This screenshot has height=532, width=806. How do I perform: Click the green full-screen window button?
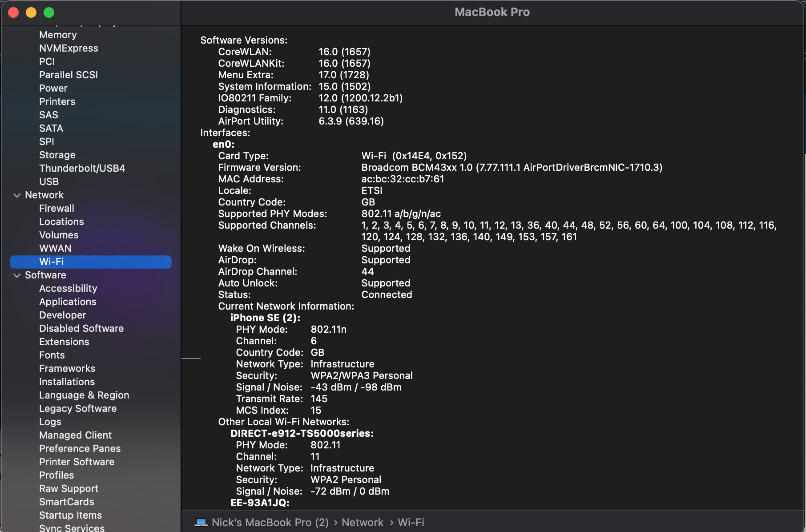(x=49, y=12)
